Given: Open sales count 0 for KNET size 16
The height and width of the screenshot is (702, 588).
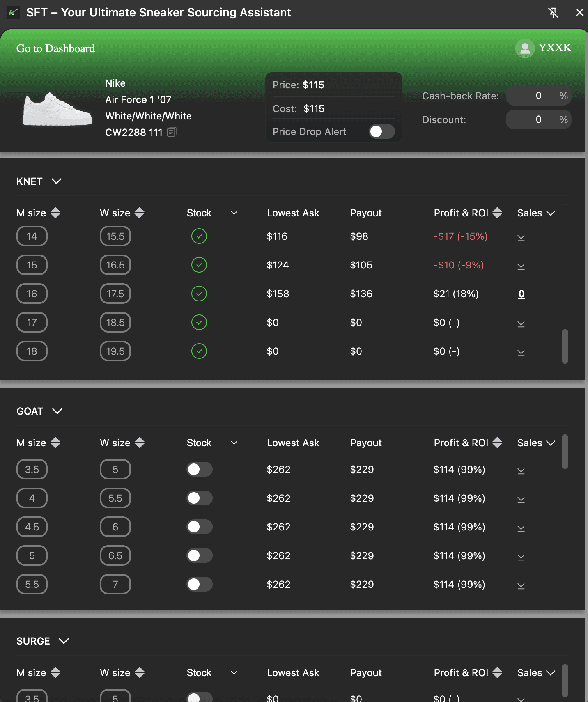Looking at the screenshot, I should 521,294.
